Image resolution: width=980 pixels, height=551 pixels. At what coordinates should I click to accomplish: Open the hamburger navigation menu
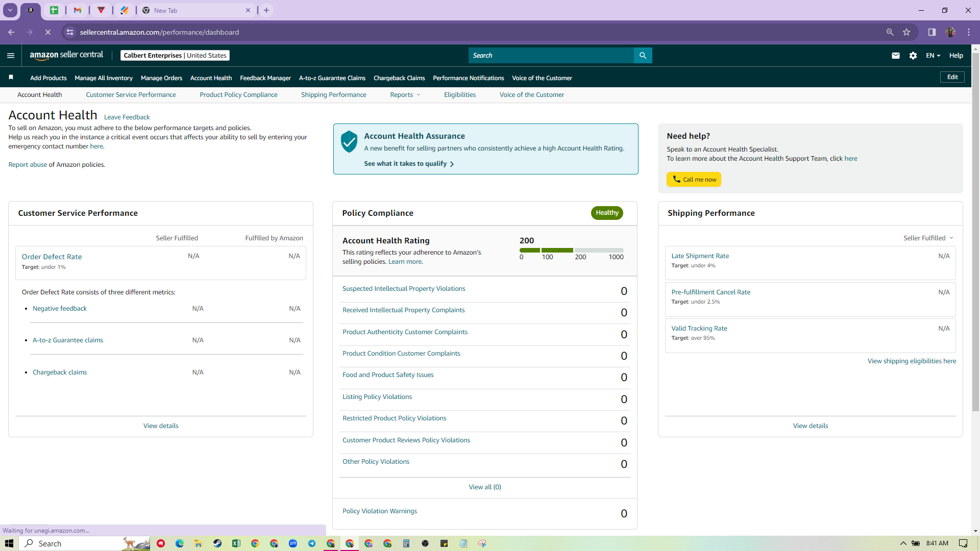pyautogui.click(x=11, y=56)
